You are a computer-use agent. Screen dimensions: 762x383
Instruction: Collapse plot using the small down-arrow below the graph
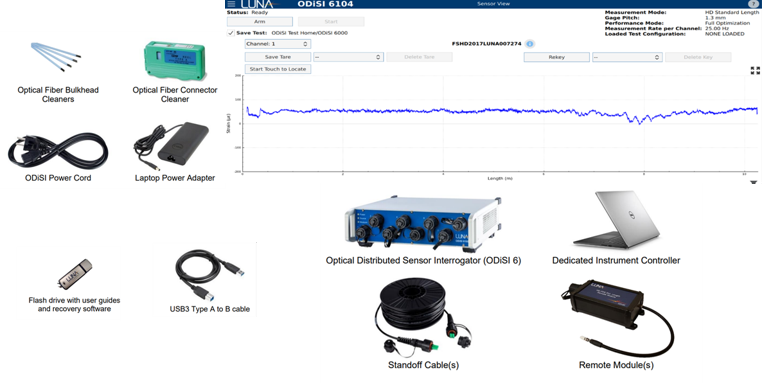coord(753,183)
